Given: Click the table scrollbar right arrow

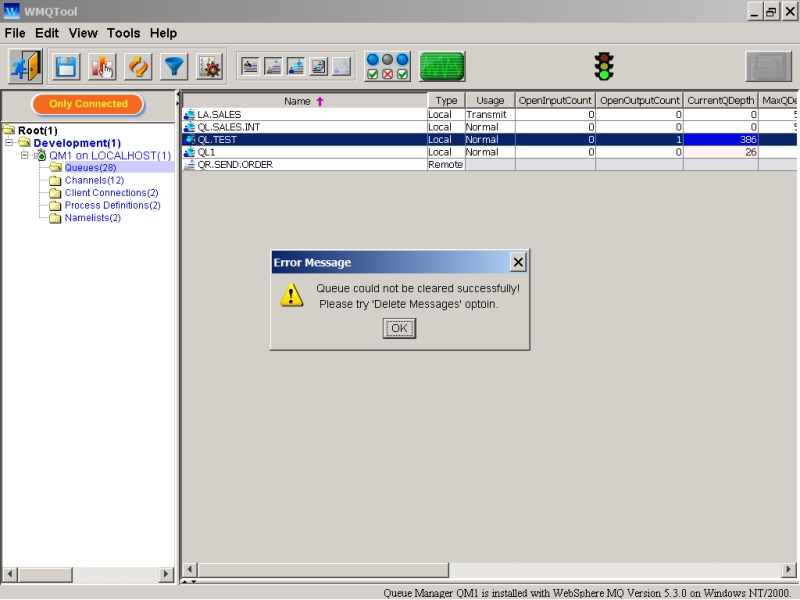Looking at the screenshot, I should [788, 569].
